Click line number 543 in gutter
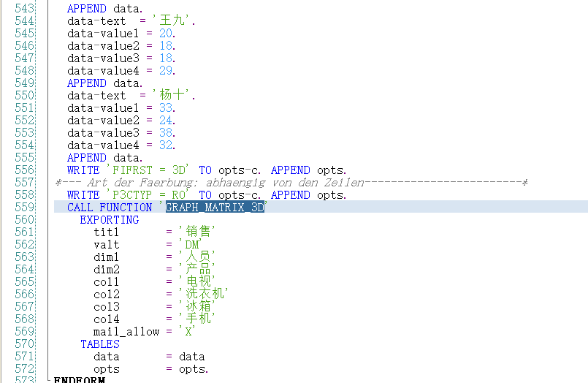This screenshot has height=383, width=588. tap(24, 8)
